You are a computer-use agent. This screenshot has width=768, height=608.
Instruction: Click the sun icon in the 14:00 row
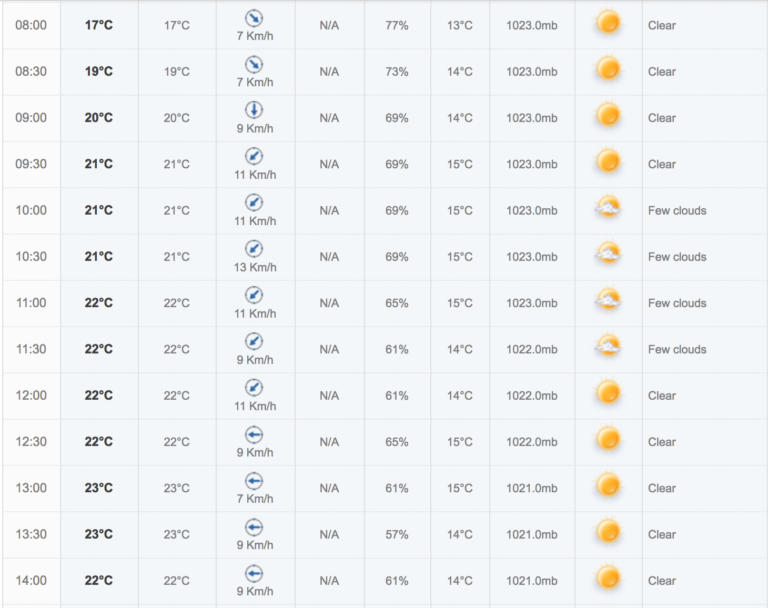(608, 578)
